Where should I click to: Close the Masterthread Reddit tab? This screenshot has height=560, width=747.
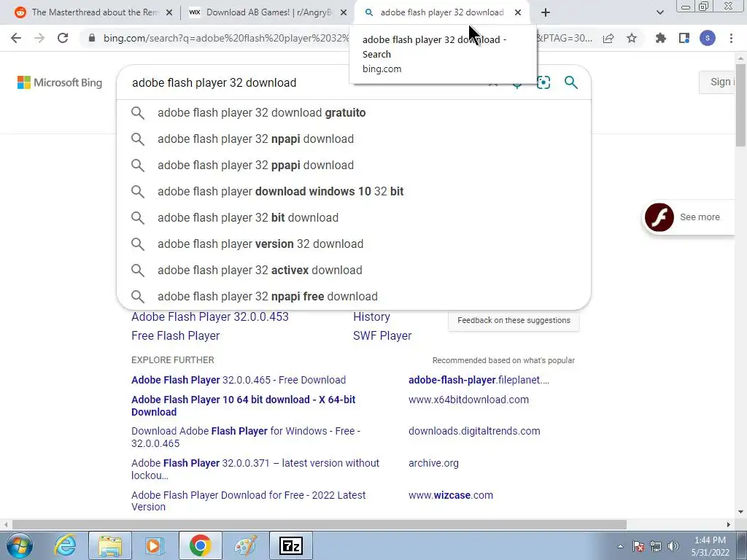click(169, 12)
